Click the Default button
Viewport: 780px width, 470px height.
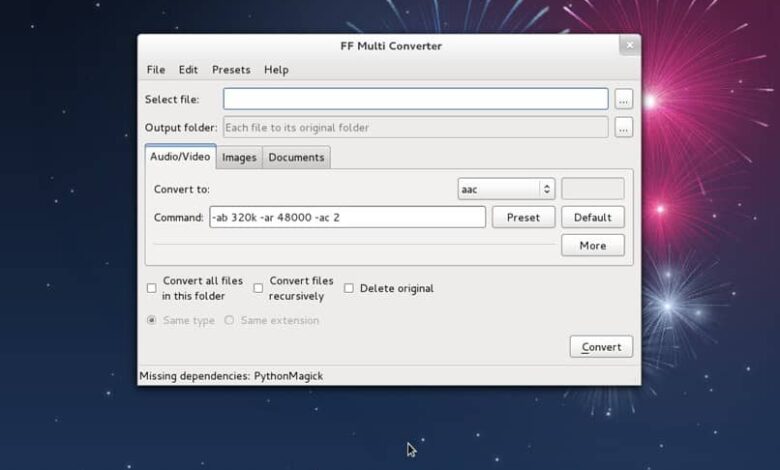tap(592, 217)
